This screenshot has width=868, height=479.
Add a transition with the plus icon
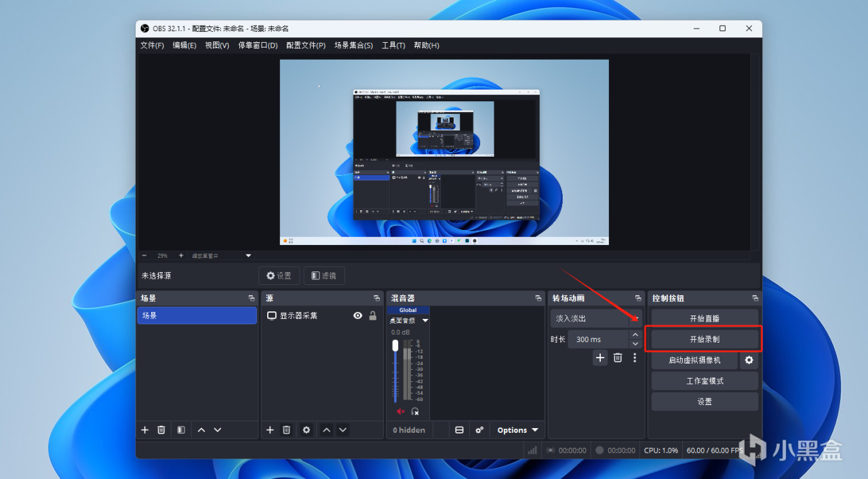pos(600,358)
